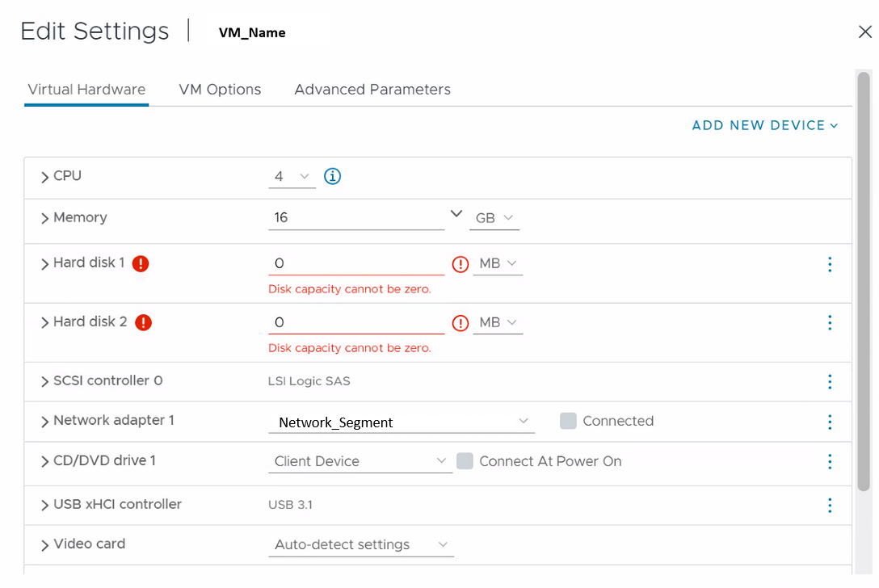Open SCSI controller 0 three-dot menu
Screen dimensions: 879x588
pos(829,382)
